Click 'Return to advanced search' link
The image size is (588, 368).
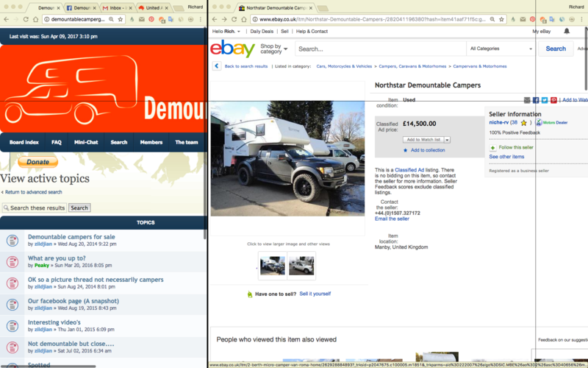pyautogui.click(x=33, y=192)
